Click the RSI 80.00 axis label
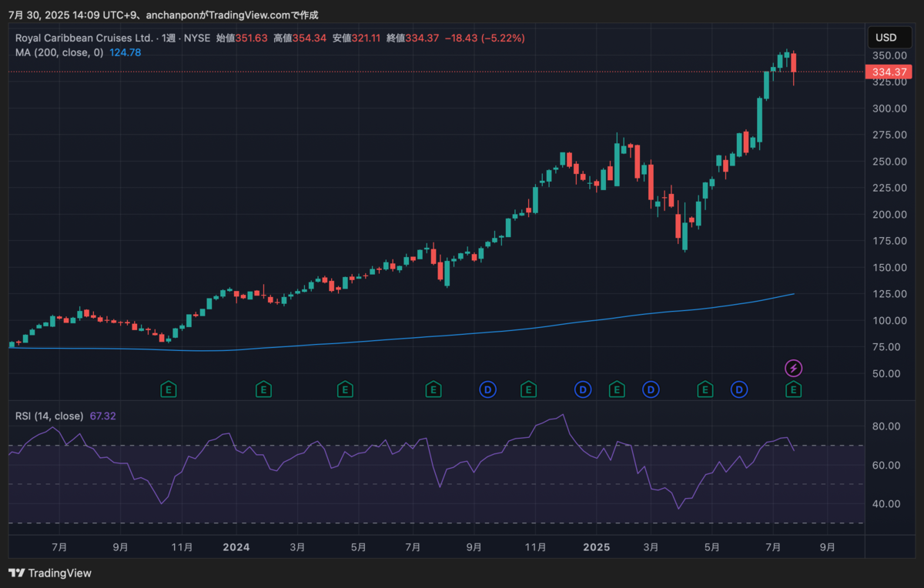Screen dimensions: 924x588 tap(888, 426)
